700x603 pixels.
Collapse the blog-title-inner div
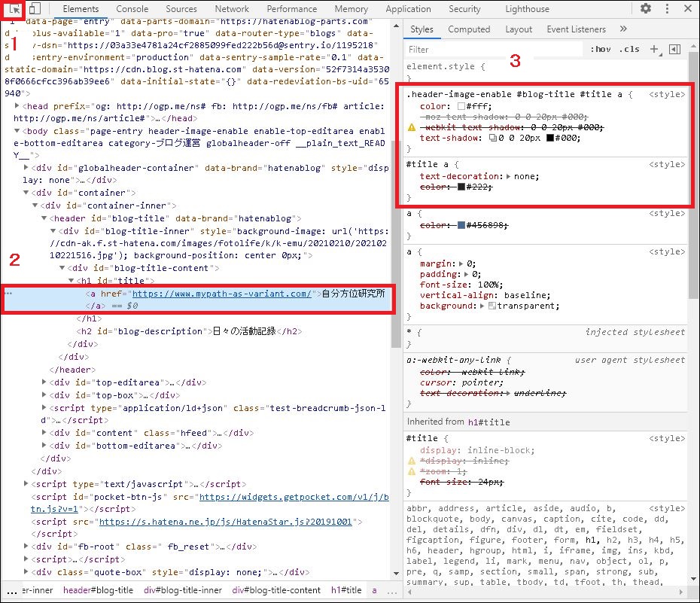[x=53, y=231]
